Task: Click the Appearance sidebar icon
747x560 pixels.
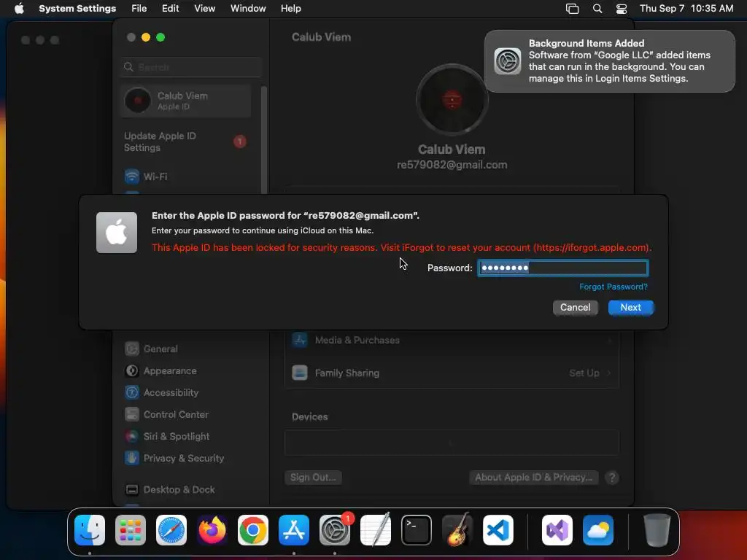Action: (x=132, y=370)
